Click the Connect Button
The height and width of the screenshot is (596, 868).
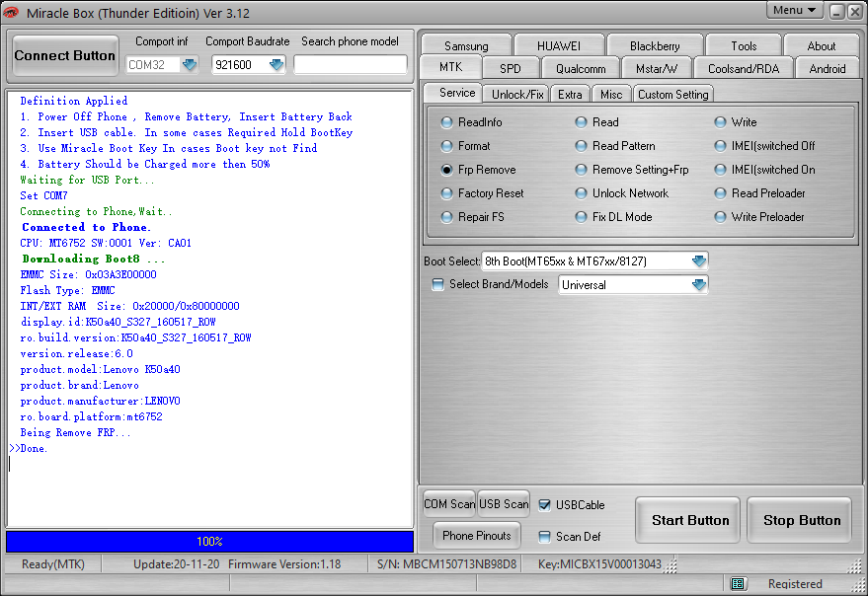(65, 56)
